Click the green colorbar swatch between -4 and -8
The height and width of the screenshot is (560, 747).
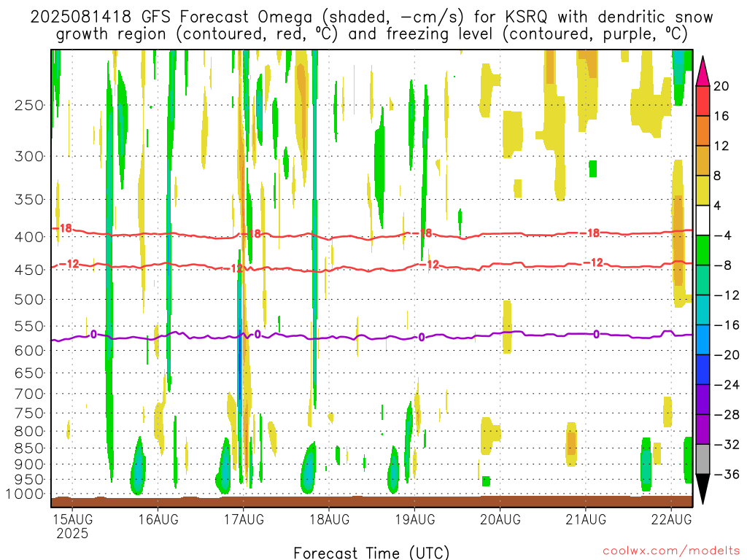click(703, 250)
